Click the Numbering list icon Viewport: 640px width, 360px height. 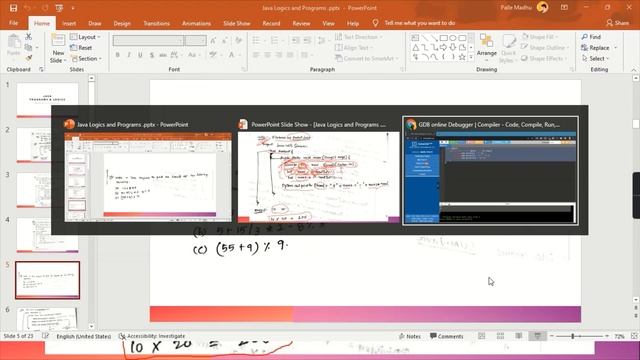click(x=274, y=40)
